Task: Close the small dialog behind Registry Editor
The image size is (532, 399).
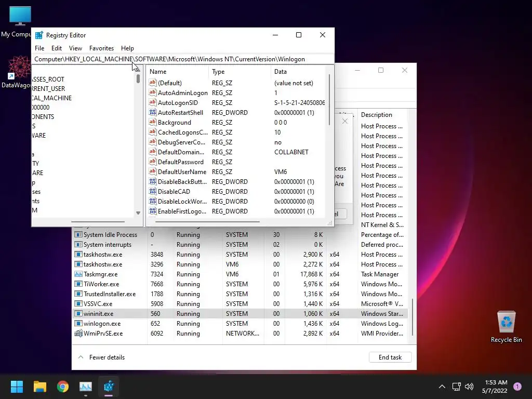Action: click(345, 121)
